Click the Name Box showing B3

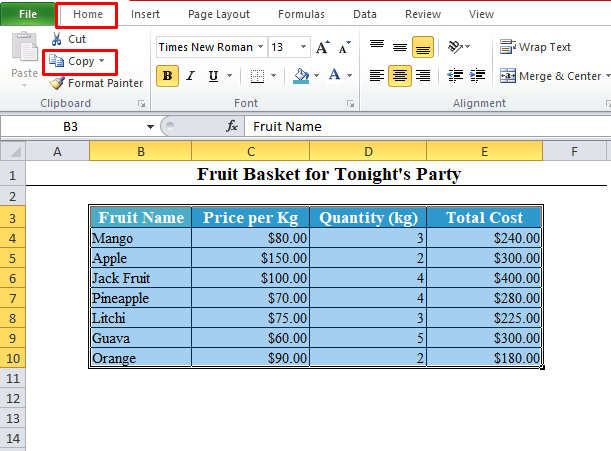[71, 127]
